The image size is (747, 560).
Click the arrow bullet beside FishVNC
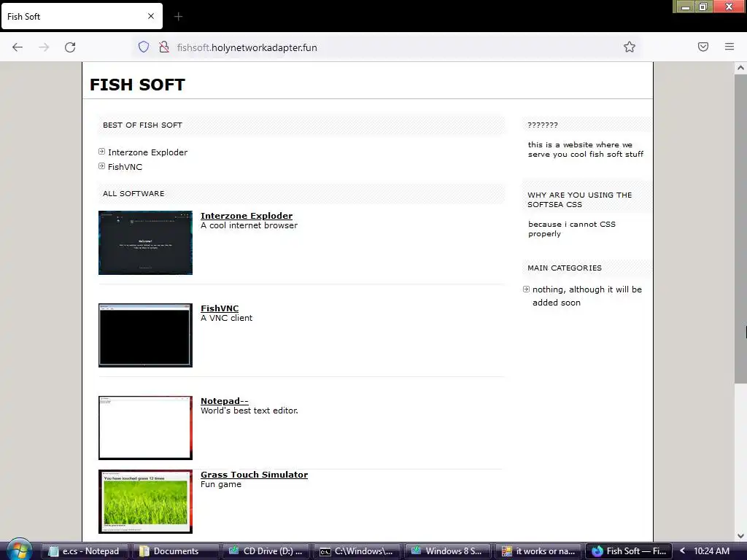pos(101,166)
